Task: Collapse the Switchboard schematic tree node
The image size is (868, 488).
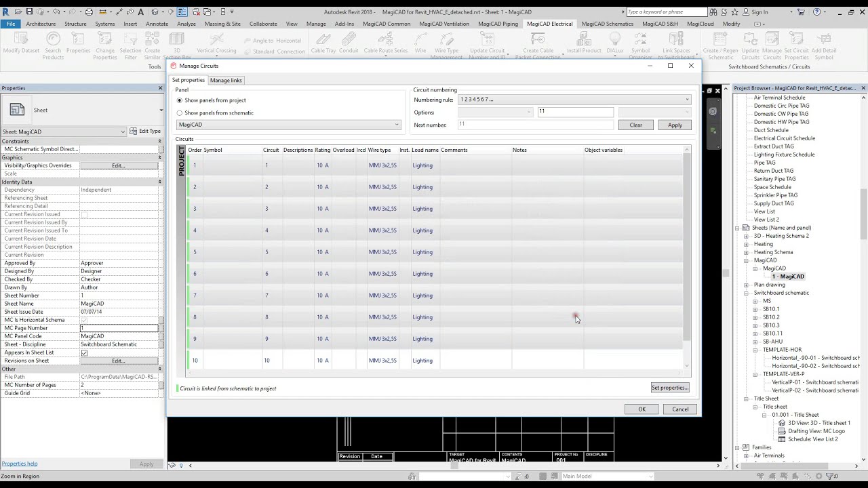Action: (746, 293)
